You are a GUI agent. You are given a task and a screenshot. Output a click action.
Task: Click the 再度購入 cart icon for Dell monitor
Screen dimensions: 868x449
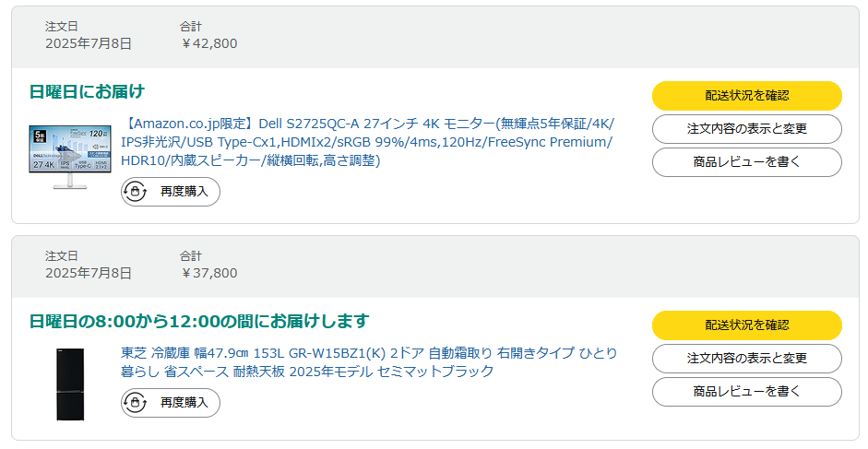(135, 192)
